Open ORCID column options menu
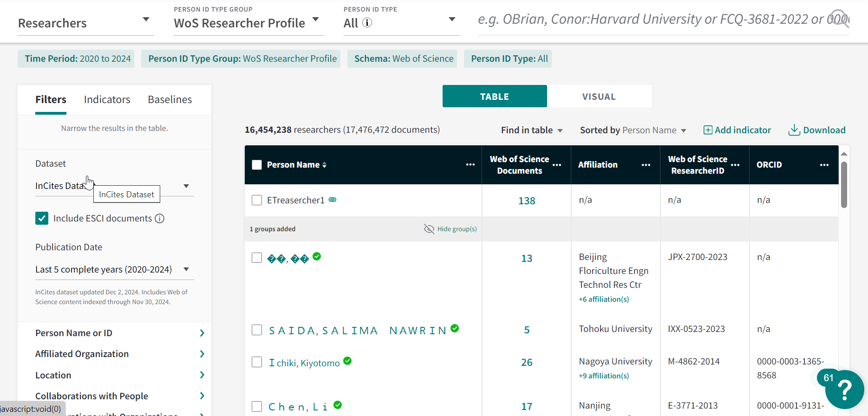 824,165
